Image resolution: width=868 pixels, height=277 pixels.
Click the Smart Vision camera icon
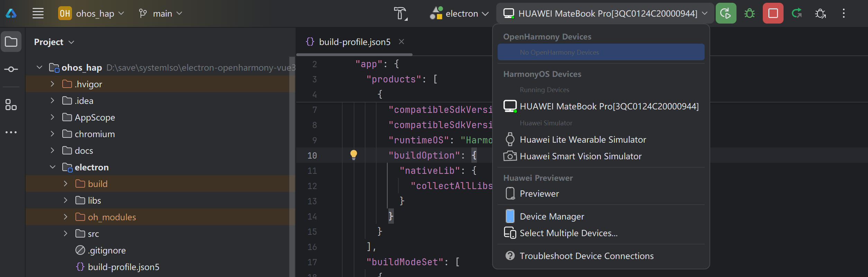point(510,156)
